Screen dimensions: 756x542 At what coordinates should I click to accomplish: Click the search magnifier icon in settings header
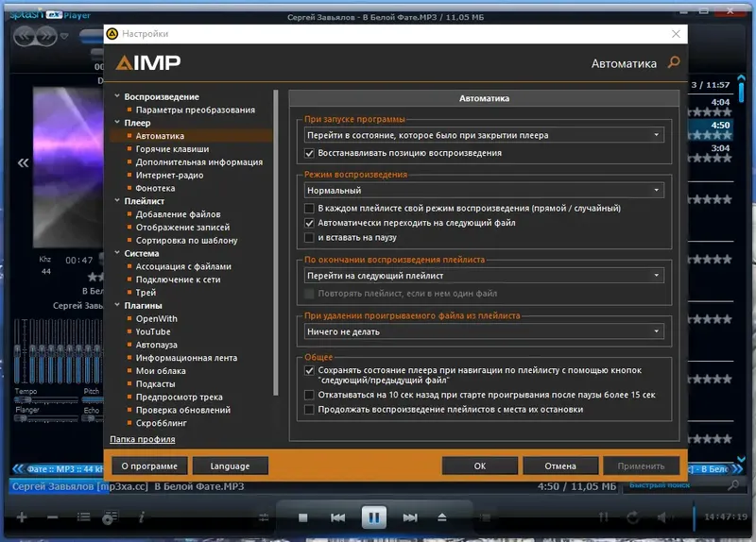point(674,62)
